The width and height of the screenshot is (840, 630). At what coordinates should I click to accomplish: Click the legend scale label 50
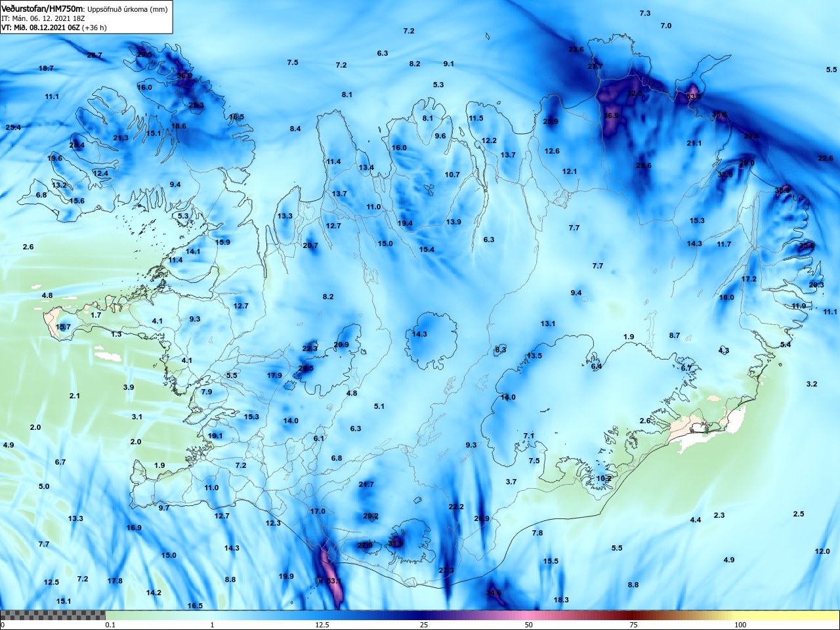pyautogui.click(x=529, y=625)
